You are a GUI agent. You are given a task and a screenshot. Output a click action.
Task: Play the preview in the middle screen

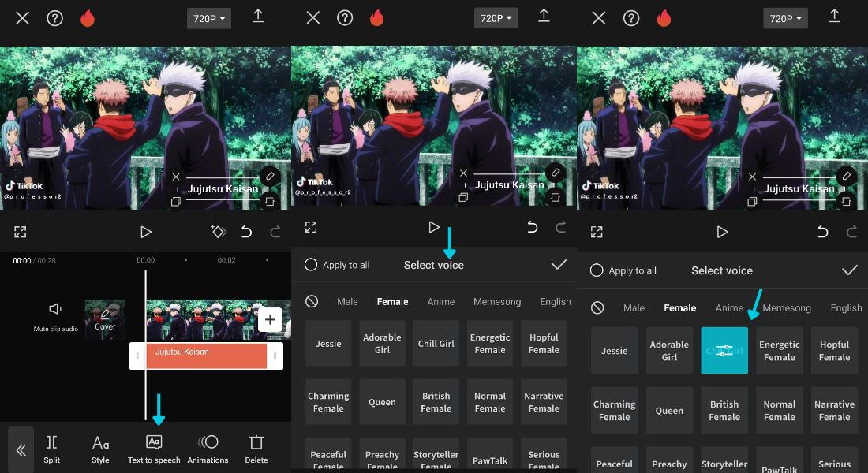[x=433, y=227]
